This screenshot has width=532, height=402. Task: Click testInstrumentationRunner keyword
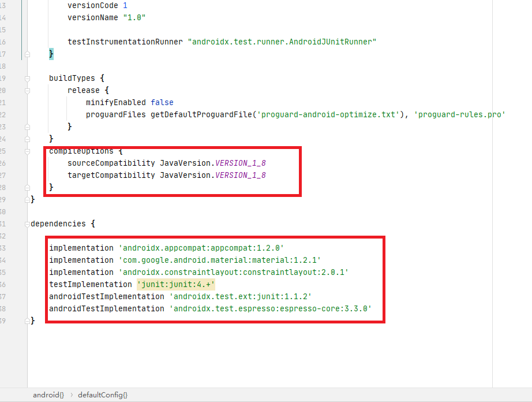(125, 42)
